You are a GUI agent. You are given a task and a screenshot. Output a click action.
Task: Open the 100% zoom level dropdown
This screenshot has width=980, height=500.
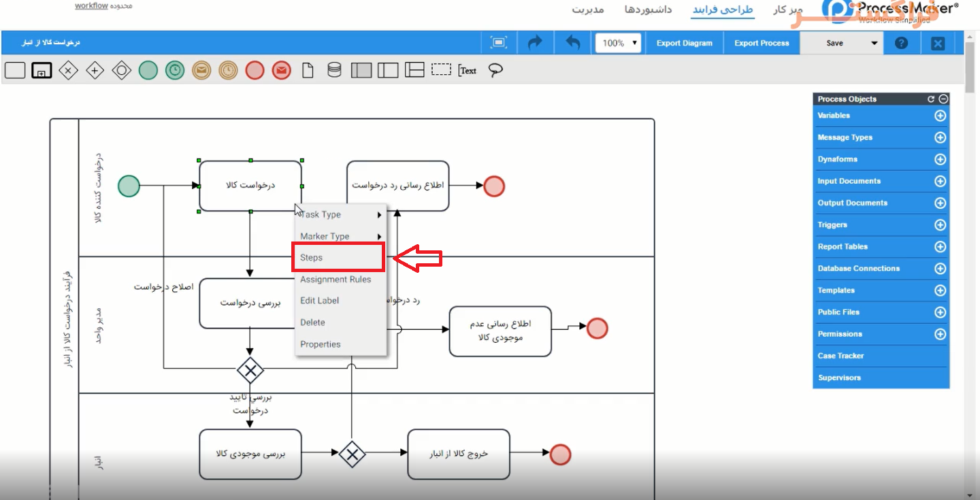pyautogui.click(x=618, y=43)
